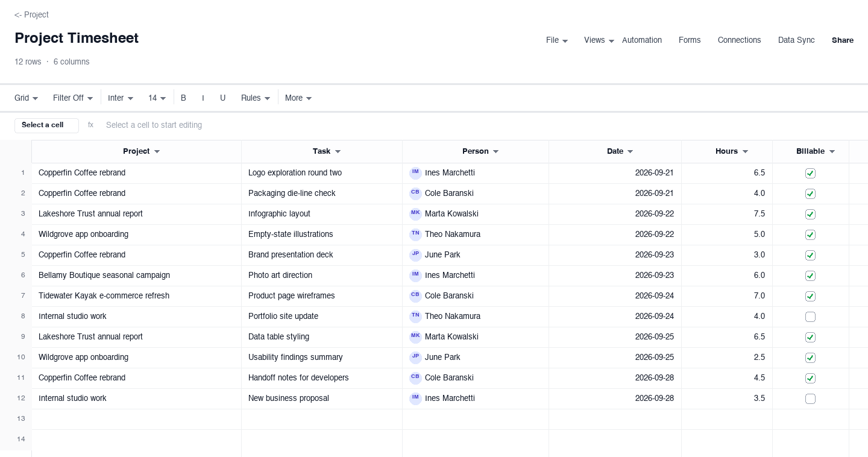The image size is (868, 457).
Task: Open the Grid view dropdown
Action: pyautogui.click(x=26, y=98)
